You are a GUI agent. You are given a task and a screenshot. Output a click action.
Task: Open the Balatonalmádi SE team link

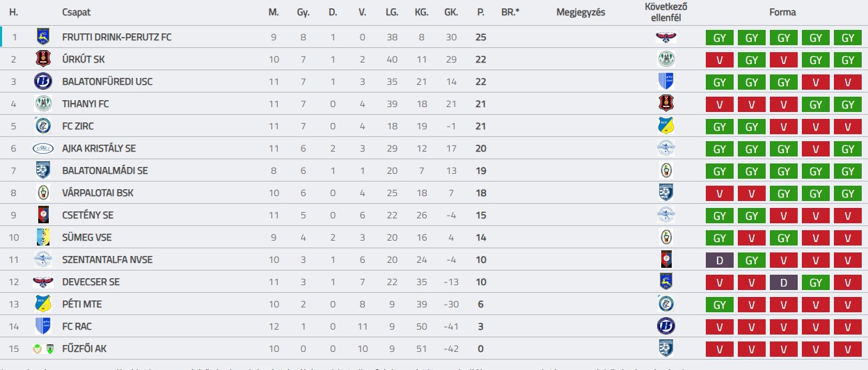coord(104,170)
